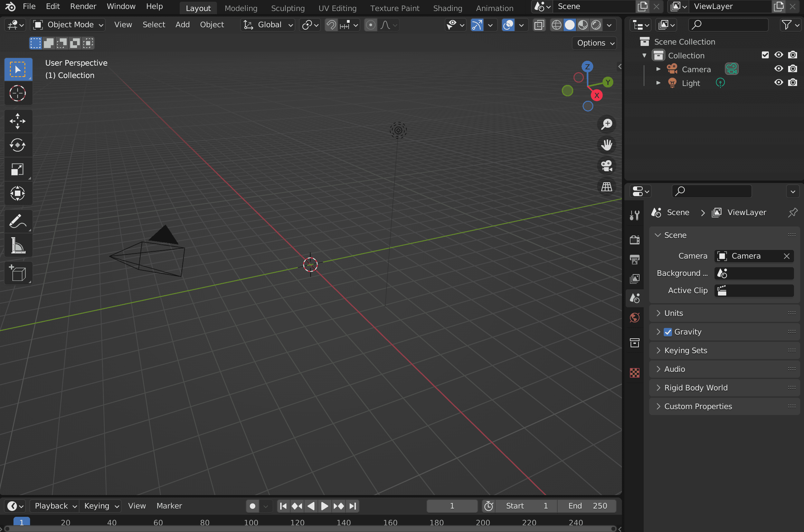Jump to the first frame
The height and width of the screenshot is (532, 804).
point(283,506)
